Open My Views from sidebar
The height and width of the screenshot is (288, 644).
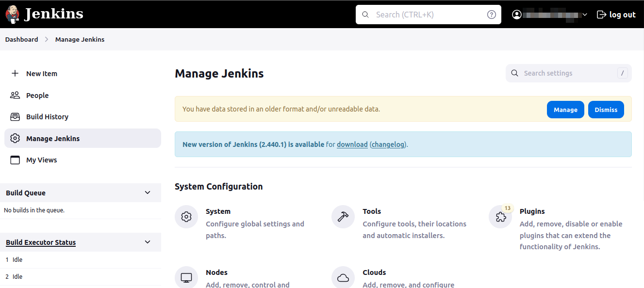(83, 160)
